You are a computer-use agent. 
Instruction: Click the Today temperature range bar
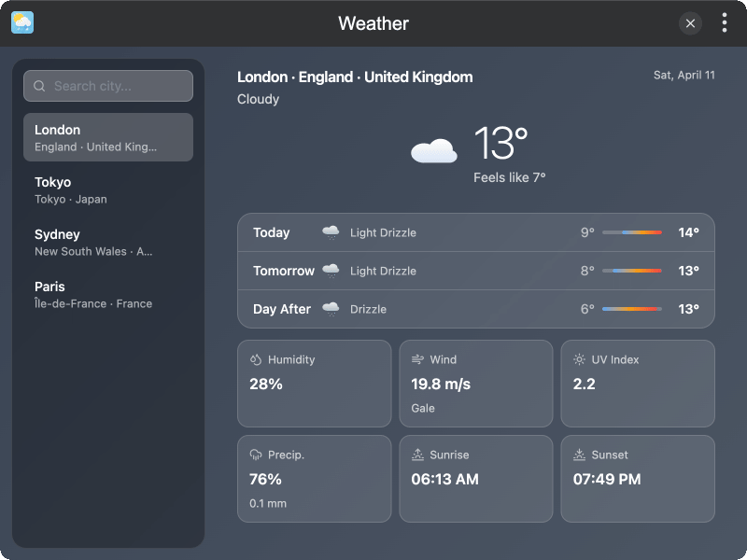coord(632,232)
